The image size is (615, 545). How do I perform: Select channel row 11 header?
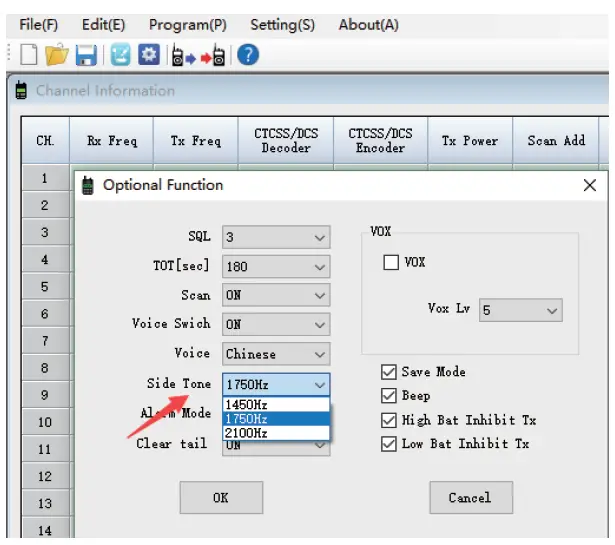45,449
